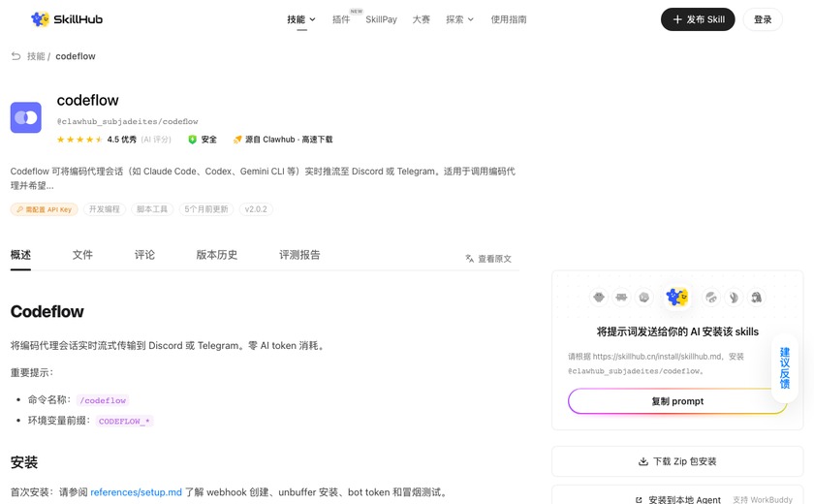814x504 pixels.
Task: Click the download icon in 下载 Zip 包安装
Action: pyautogui.click(x=643, y=461)
